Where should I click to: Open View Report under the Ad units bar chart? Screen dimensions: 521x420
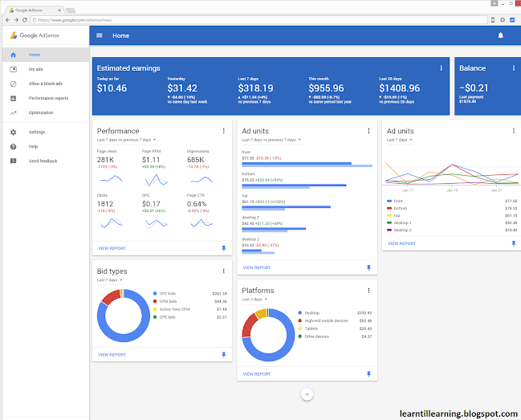pos(257,267)
